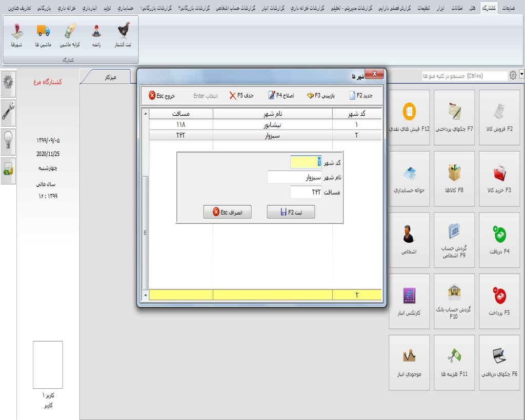525x420 pixels.
Task: Open the ثبت کشتار chicken icon
Action: (123, 35)
